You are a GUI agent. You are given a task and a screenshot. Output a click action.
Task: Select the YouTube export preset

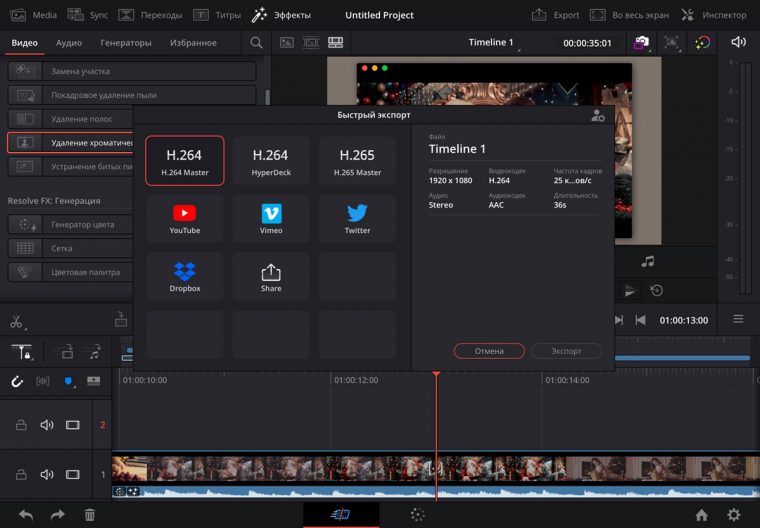(x=184, y=218)
